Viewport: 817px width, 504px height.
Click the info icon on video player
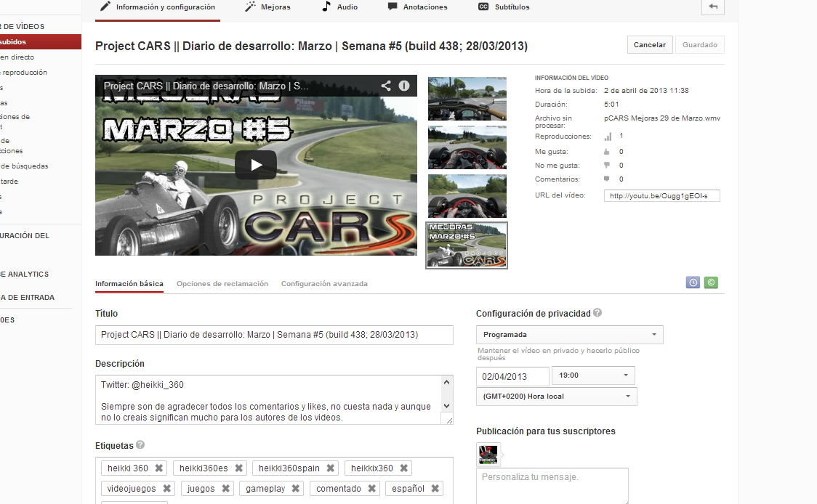click(404, 86)
